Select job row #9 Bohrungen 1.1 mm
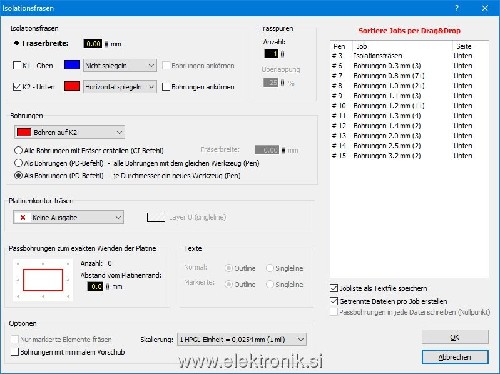This screenshot has height=374, width=500. 409,96
